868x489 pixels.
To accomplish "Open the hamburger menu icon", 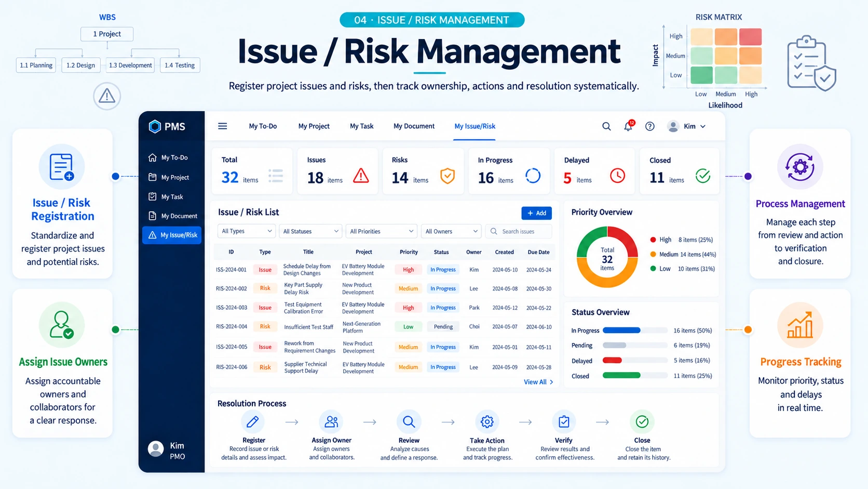I will tap(222, 126).
